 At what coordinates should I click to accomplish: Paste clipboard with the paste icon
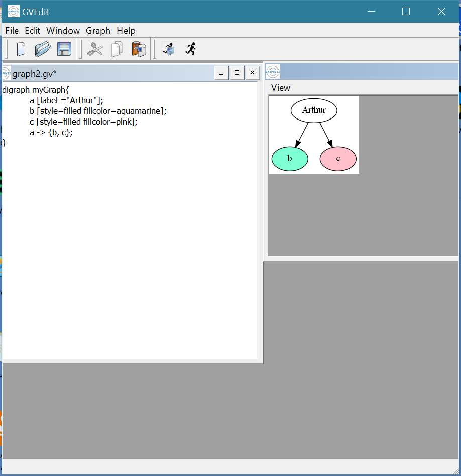point(139,49)
